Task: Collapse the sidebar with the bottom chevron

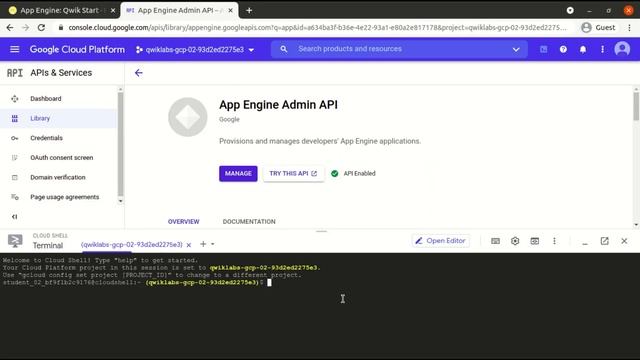Action: coord(15,217)
